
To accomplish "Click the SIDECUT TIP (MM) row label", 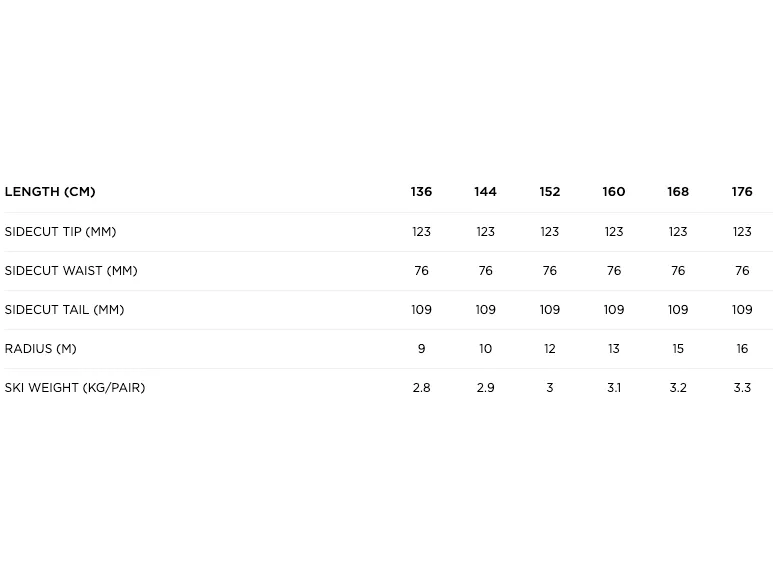I will (x=60, y=232).
